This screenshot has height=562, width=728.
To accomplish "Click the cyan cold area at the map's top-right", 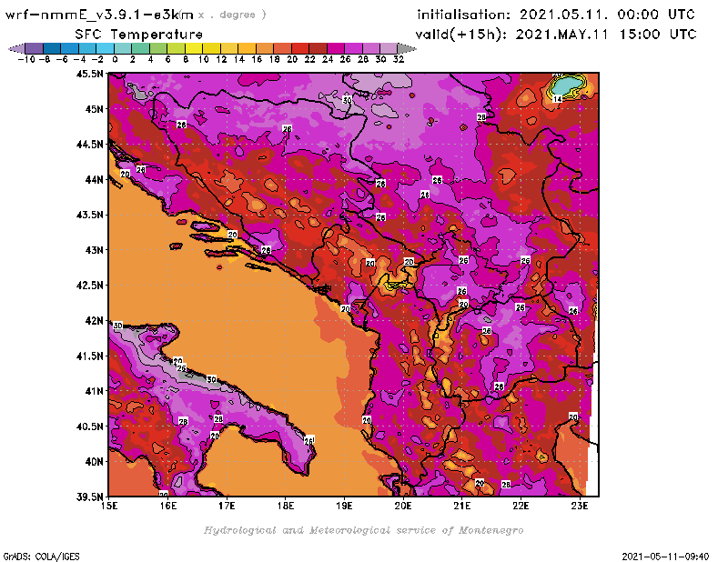I will [566, 85].
